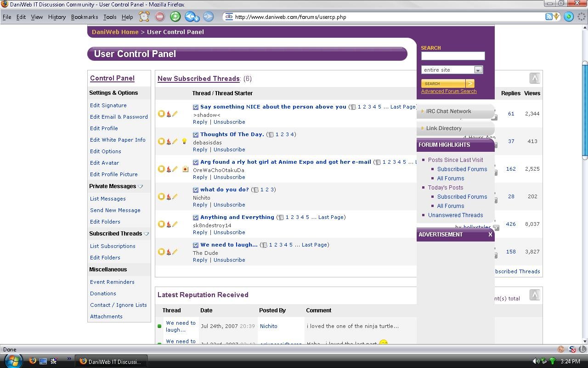Click thread status icon on 'We need to laugh...' row

[161, 252]
